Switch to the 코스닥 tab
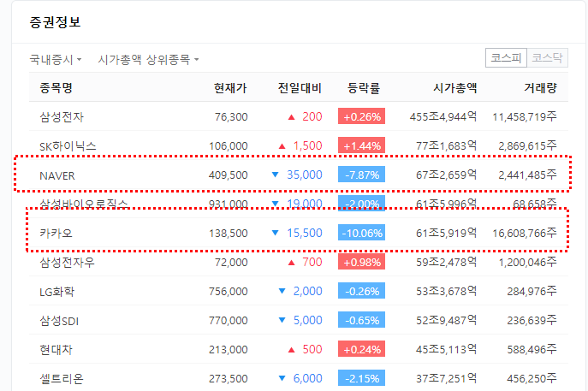The height and width of the screenshot is (391, 588). point(547,57)
